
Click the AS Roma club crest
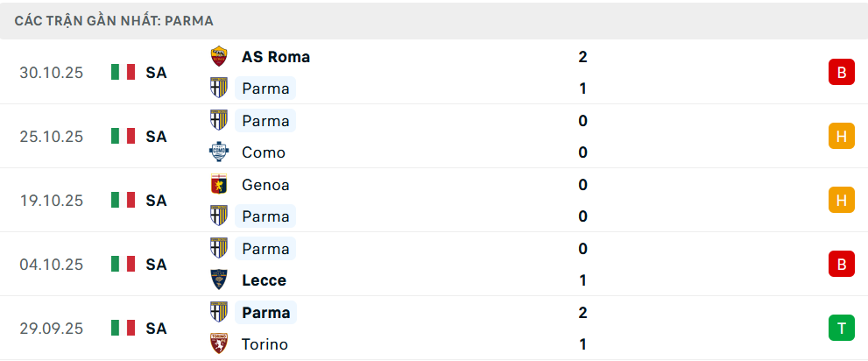[219, 57]
